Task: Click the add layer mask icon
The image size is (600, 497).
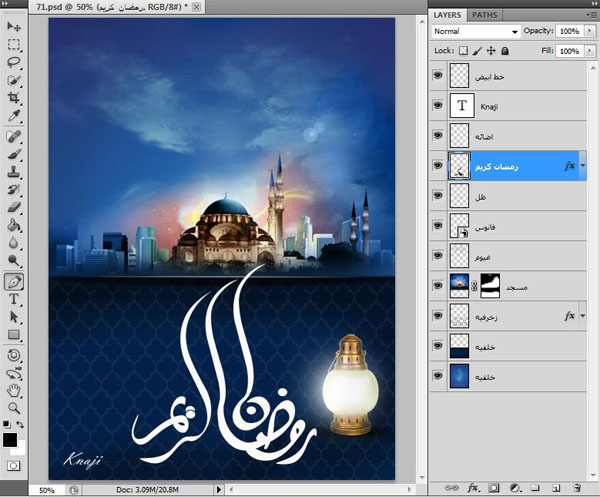Action: coord(492,487)
